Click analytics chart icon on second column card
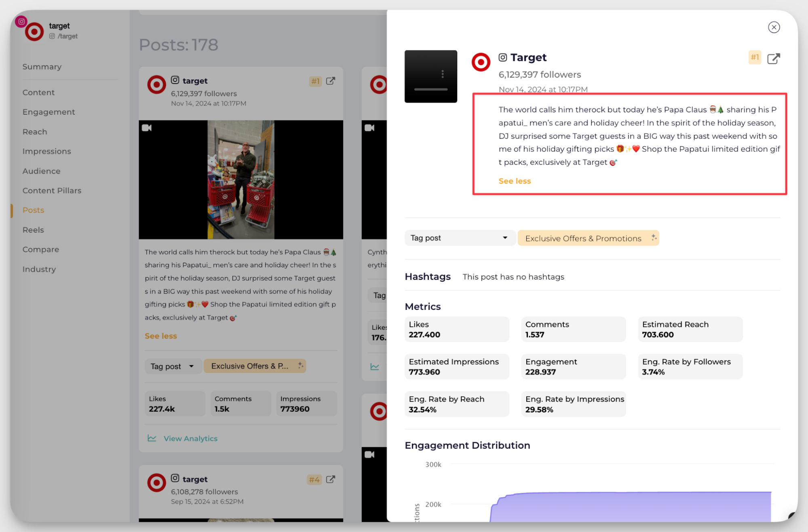The width and height of the screenshot is (808, 532). pyautogui.click(x=375, y=367)
